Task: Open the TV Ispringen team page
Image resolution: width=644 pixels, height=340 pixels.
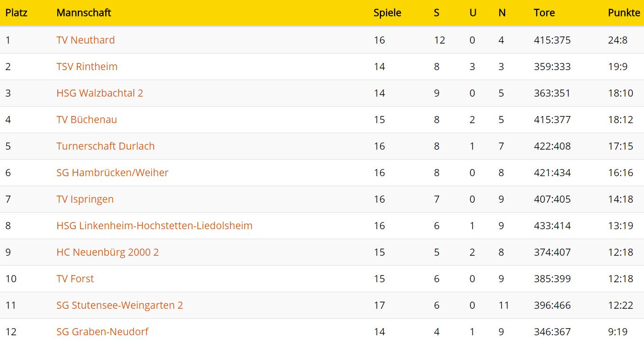Action: point(85,199)
